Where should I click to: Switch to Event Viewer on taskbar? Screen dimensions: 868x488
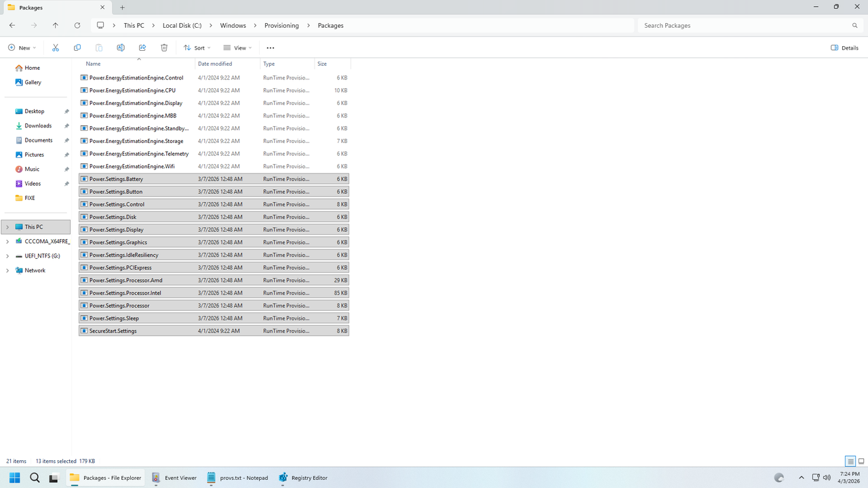(x=174, y=478)
